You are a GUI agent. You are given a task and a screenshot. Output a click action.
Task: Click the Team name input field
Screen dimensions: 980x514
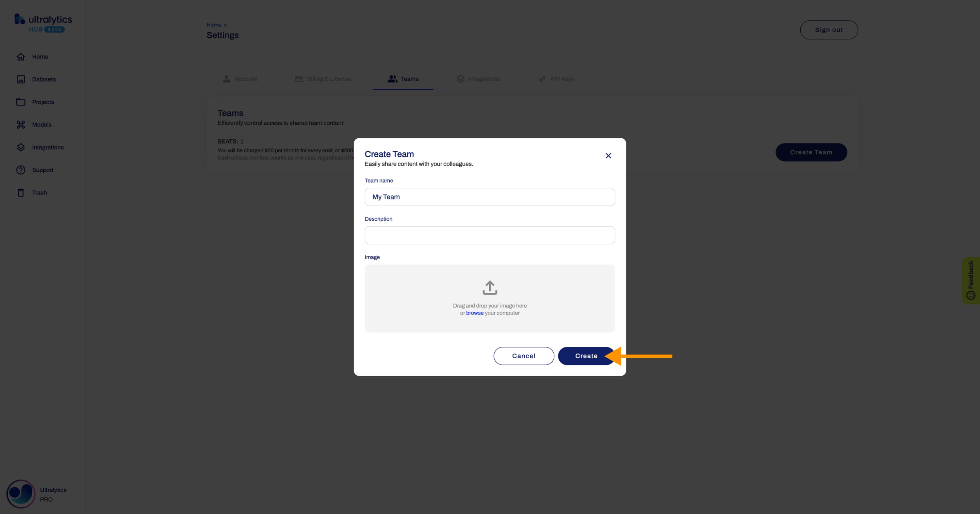click(x=490, y=196)
